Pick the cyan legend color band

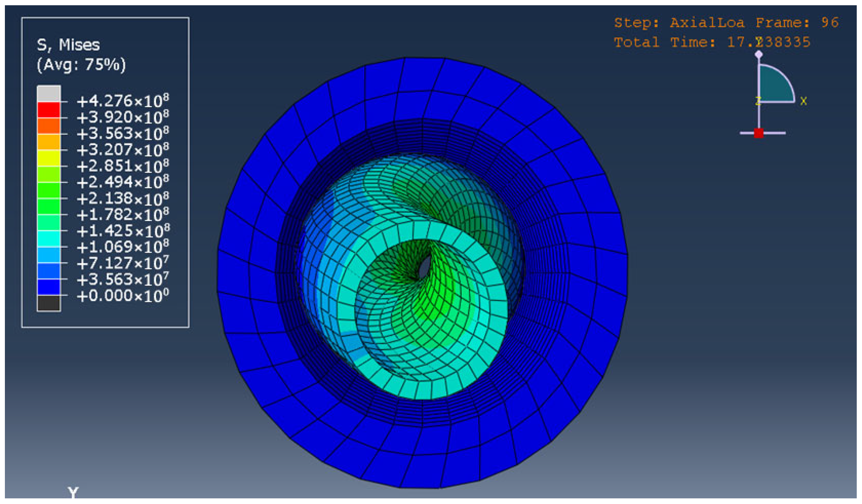[48, 239]
